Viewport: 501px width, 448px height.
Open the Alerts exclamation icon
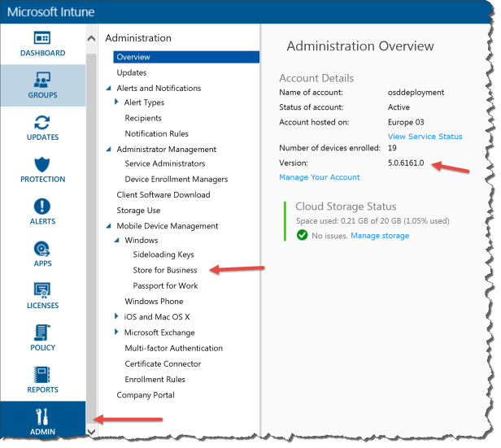[42, 207]
